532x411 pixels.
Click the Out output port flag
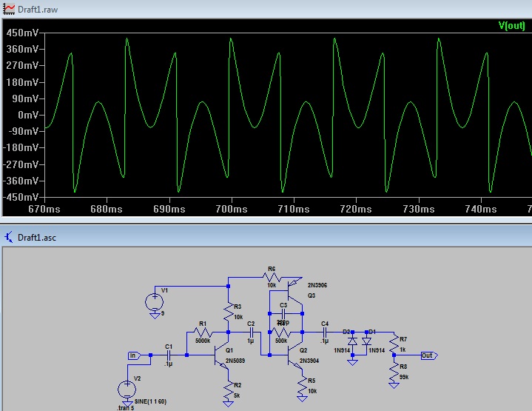point(427,355)
